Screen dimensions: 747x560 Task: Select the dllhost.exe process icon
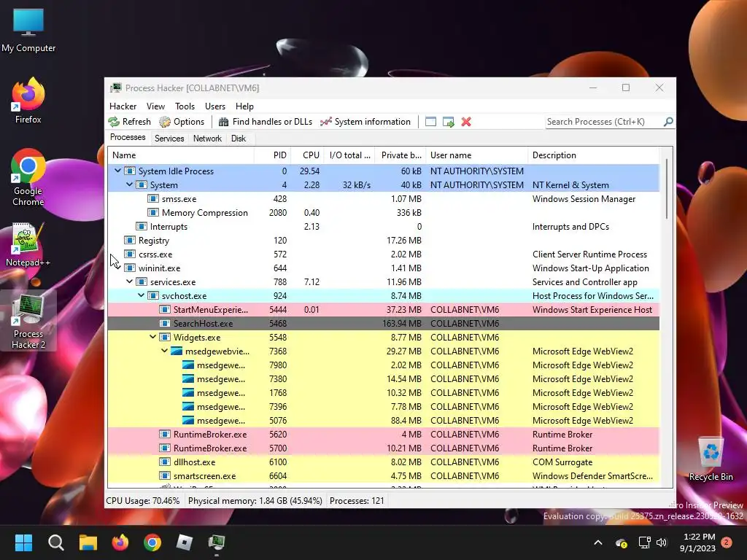pyautogui.click(x=165, y=462)
